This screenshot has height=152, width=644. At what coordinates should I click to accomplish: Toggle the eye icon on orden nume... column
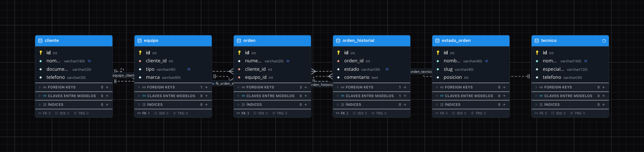click(x=288, y=61)
